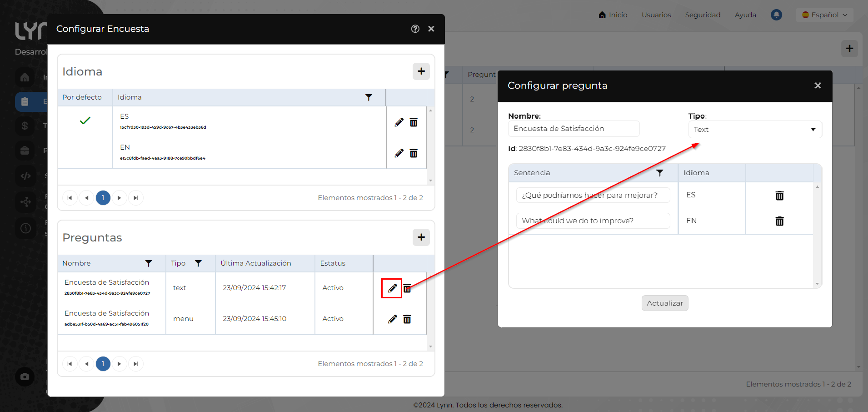Filter the Sentencia column

(x=659, y=173)
